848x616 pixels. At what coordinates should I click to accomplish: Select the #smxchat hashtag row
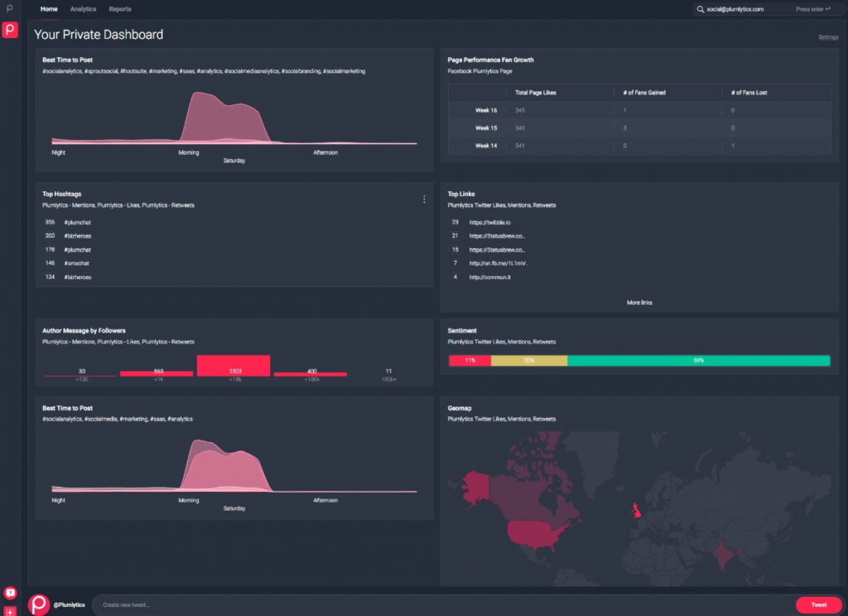click(76, 263)
